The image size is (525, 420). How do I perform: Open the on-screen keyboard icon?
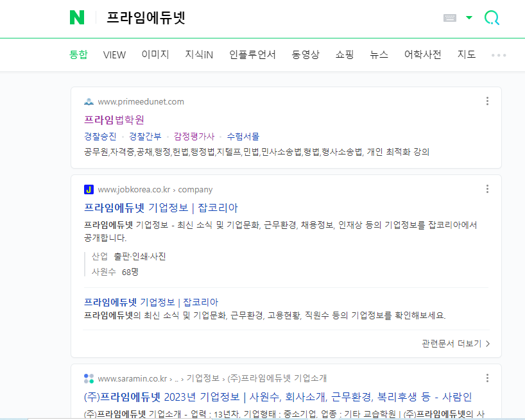pos(450,18)
